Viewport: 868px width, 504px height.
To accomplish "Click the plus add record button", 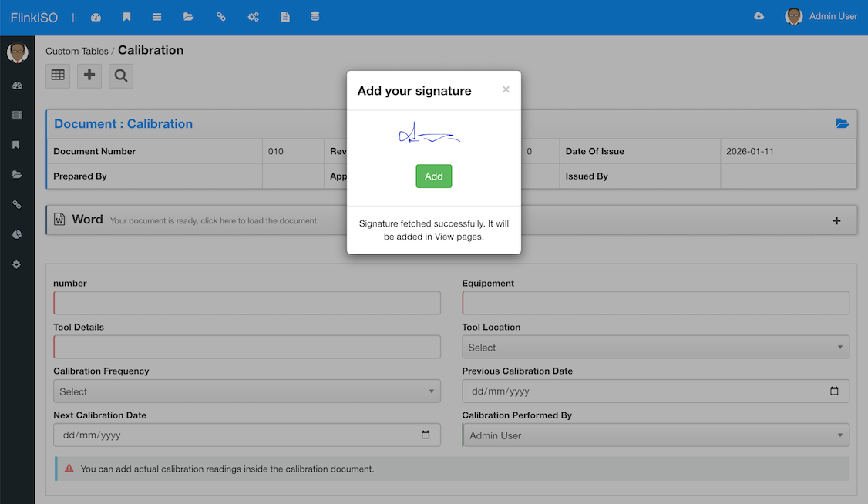I will pos(89,76).
